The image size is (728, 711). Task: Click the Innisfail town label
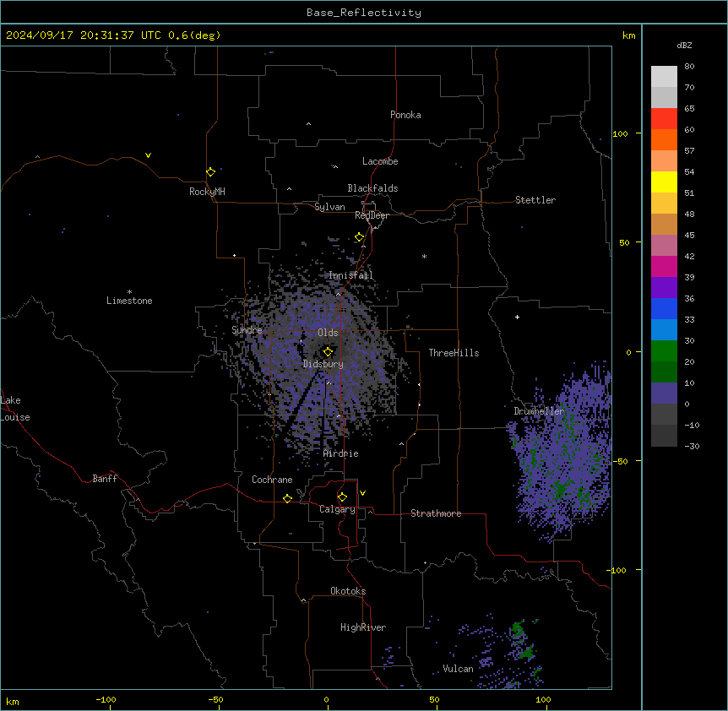tap(350, 275)
